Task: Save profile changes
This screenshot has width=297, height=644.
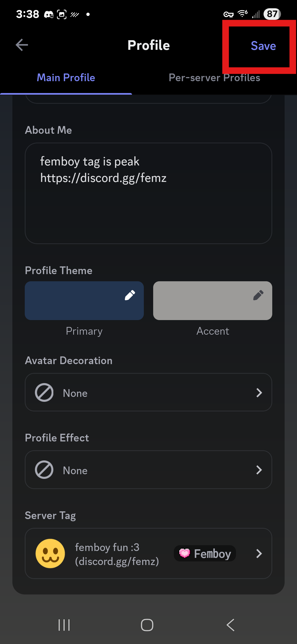Action: [x=263, y=46]
